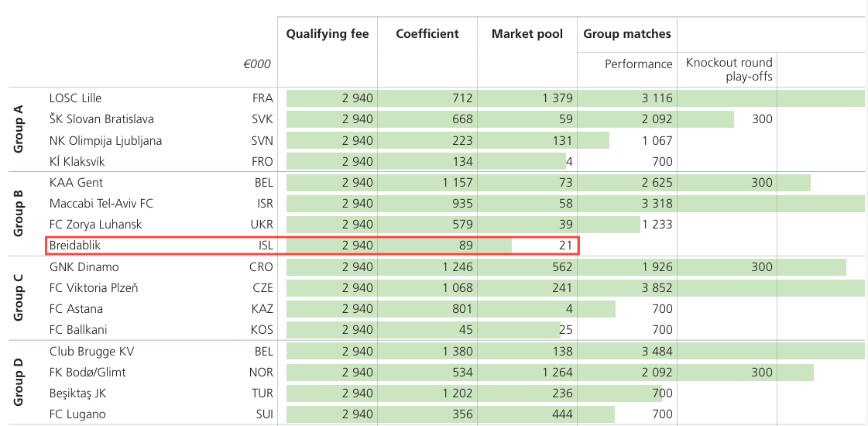Viewport: 868px width, 426px height.
Task: Click Beşiktaş coefficient 1 202
Action: (458, 394)
